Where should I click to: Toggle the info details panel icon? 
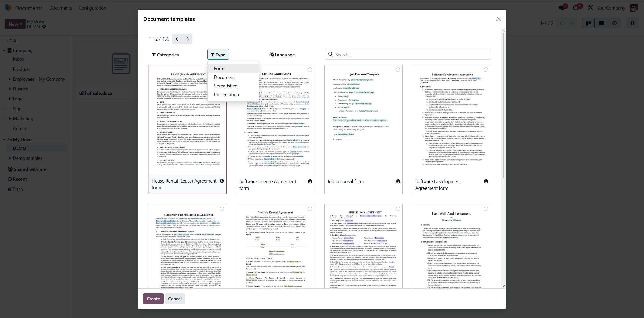tap(632, 23)
